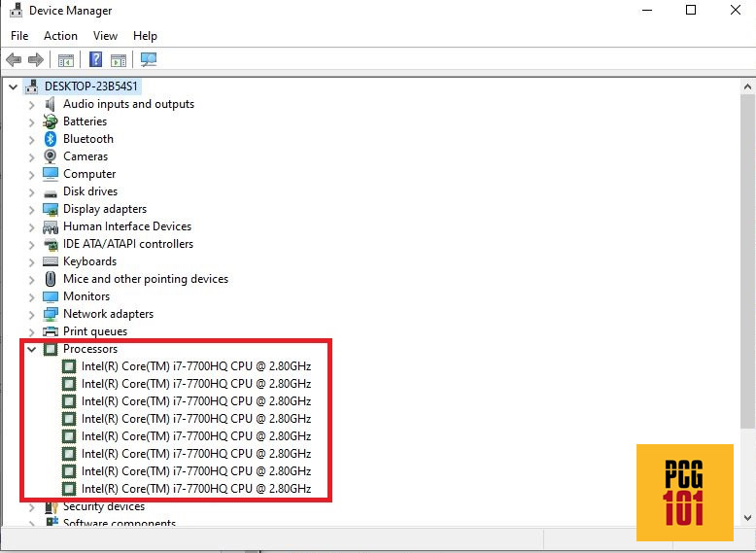Select the fourth i7-7700HQ processor entry
756x553 pixels.
pyautogui.click(x=196, y=419)
